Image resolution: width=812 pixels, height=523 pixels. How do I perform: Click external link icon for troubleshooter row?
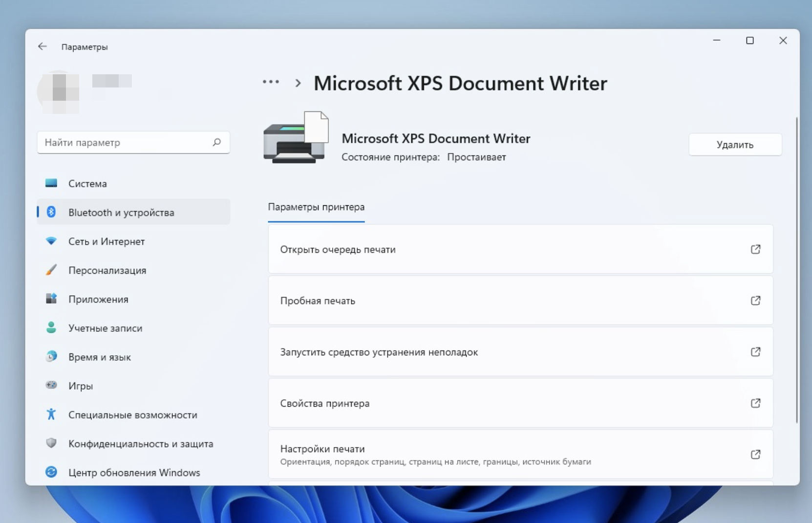click(755, 352)
